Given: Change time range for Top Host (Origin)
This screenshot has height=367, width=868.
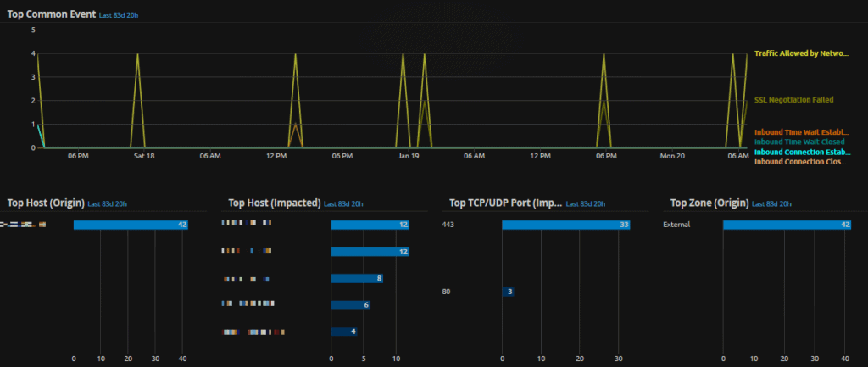Looking at the screenshot, I should click(x=107, y=204).
